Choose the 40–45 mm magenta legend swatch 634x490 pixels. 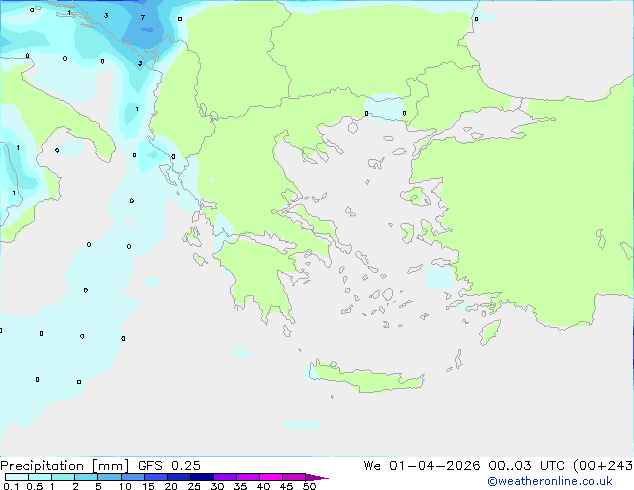tap(271, 477)
